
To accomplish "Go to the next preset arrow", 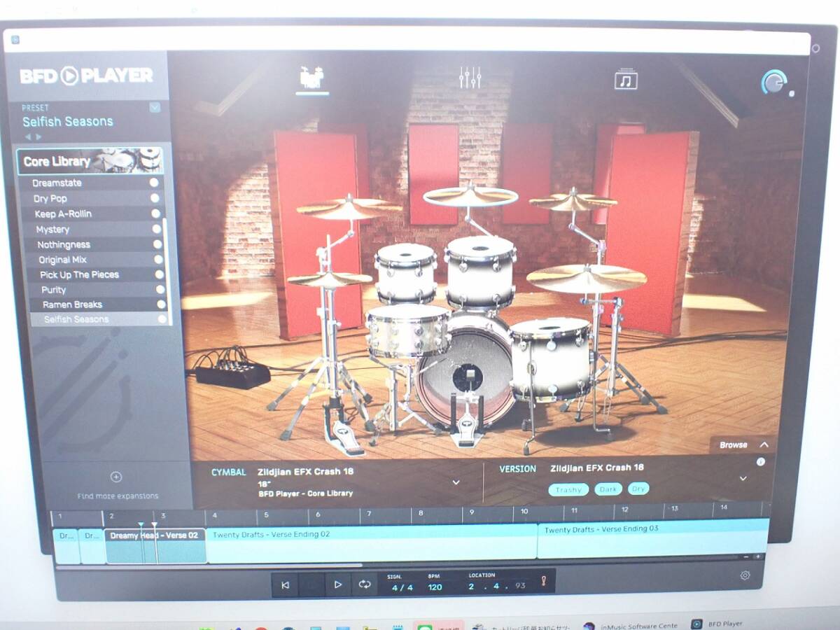I will click(x=38, y=136).
